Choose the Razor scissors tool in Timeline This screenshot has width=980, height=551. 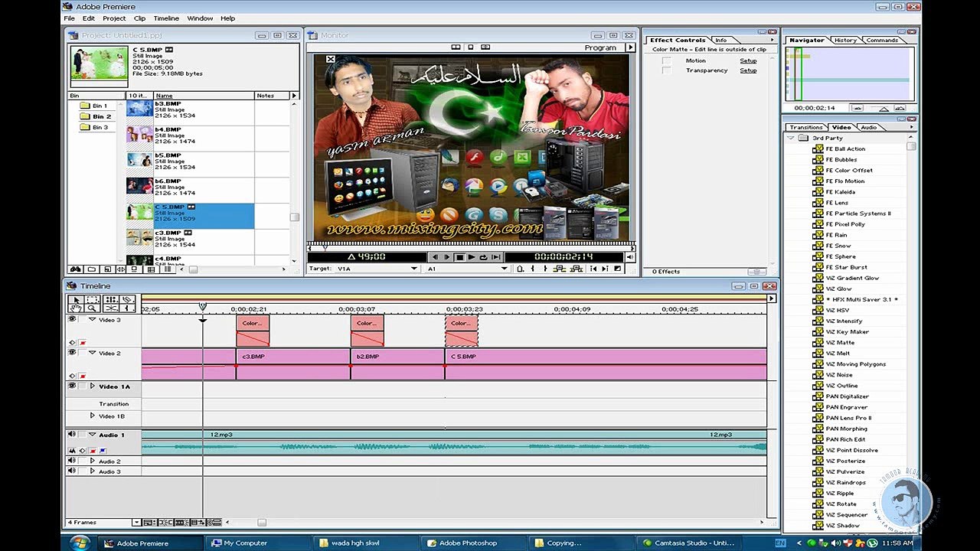[127, 299]
